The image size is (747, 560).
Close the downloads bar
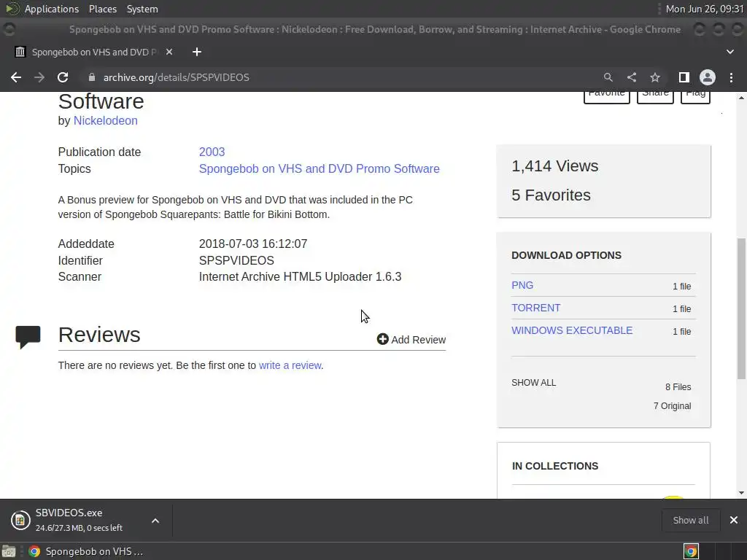[x=734, y=520]
